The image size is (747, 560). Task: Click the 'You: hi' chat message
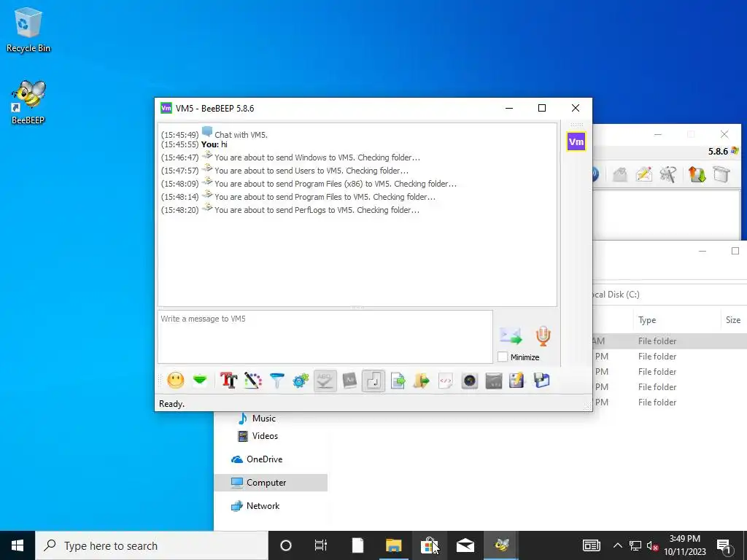(x=214, y=144)
